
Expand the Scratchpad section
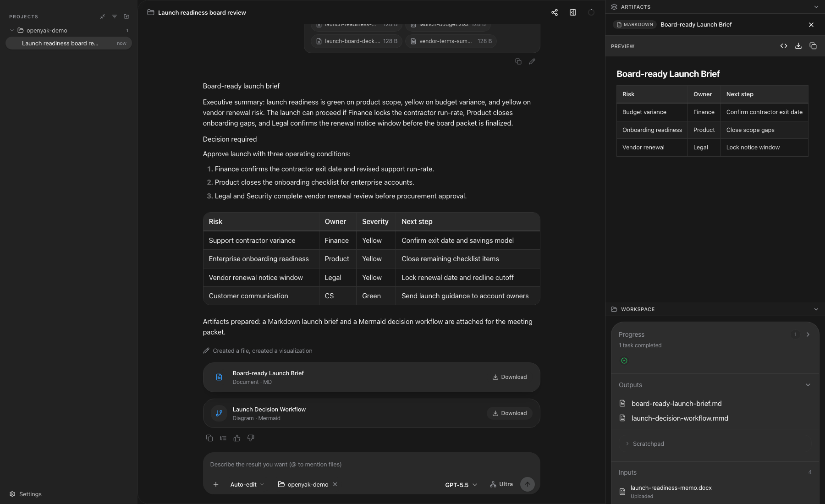[644, 444]
